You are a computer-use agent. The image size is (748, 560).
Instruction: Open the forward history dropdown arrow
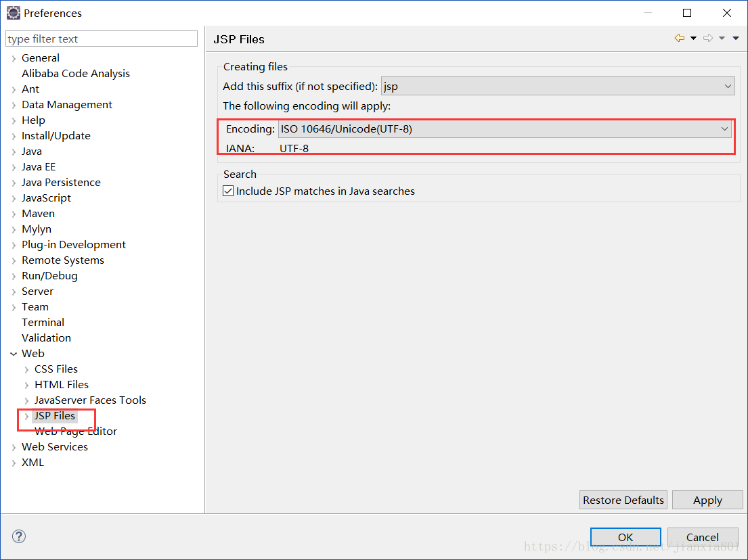tap(722, 38)
